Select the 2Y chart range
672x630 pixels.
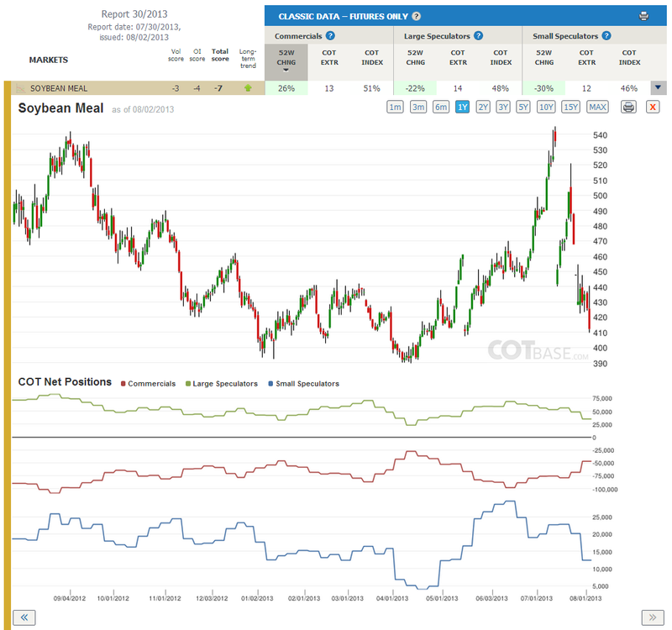click(483, 107)
